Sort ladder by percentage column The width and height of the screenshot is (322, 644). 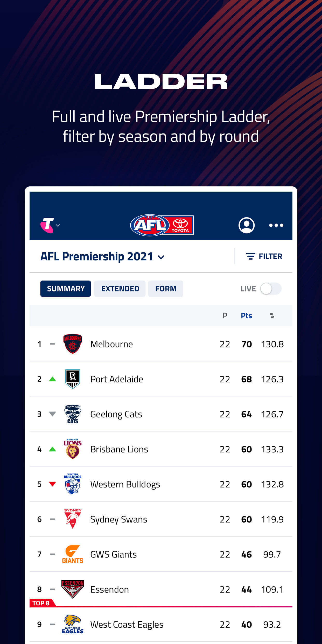272,316
